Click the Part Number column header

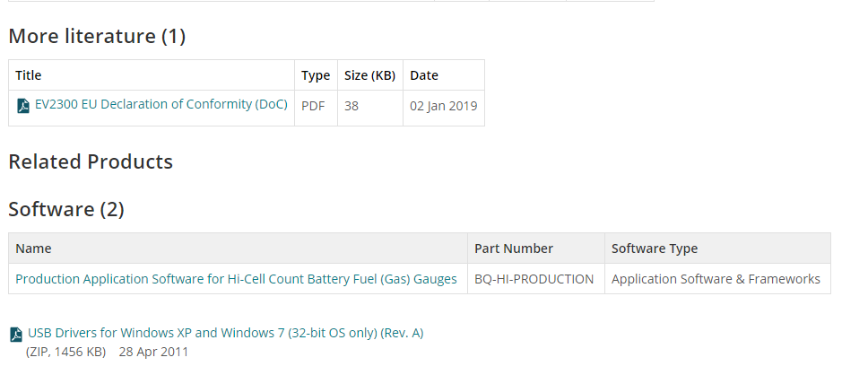(x=514, y=249)
